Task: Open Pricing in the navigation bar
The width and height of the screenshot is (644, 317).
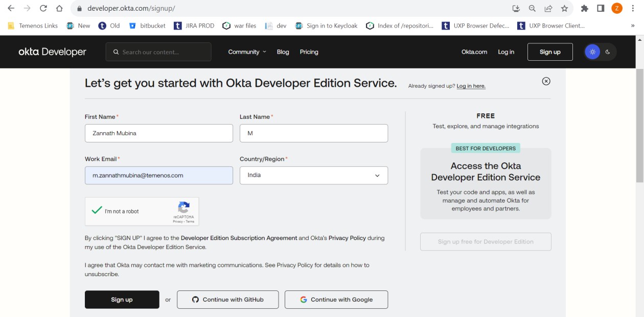Action: [x=309, y=52]
